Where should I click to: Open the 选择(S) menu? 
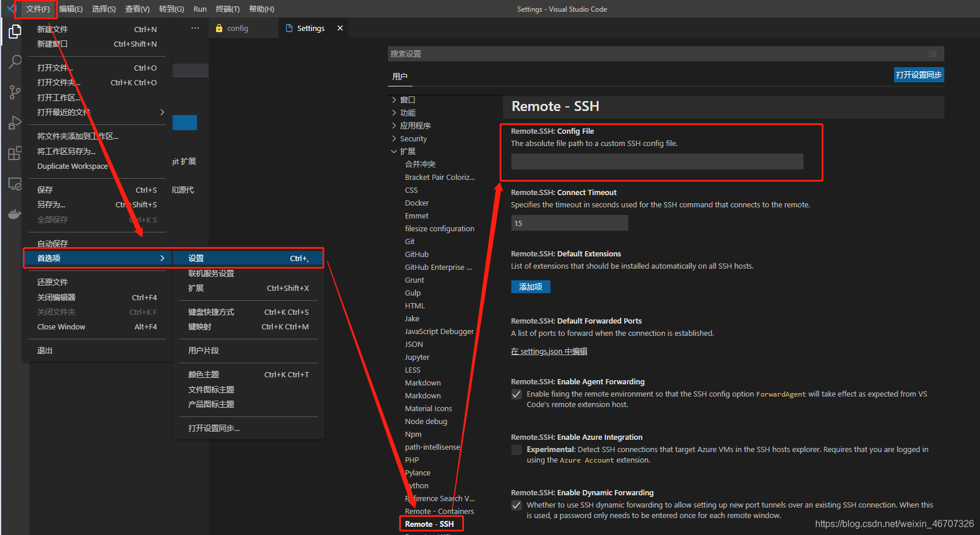coord(103,9)
